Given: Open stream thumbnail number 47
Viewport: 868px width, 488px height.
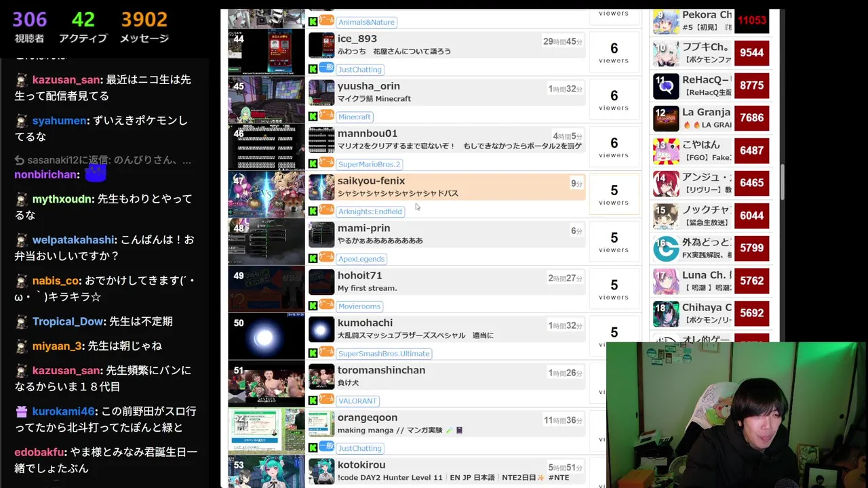Looking at the screenshot, I should 267,195.
